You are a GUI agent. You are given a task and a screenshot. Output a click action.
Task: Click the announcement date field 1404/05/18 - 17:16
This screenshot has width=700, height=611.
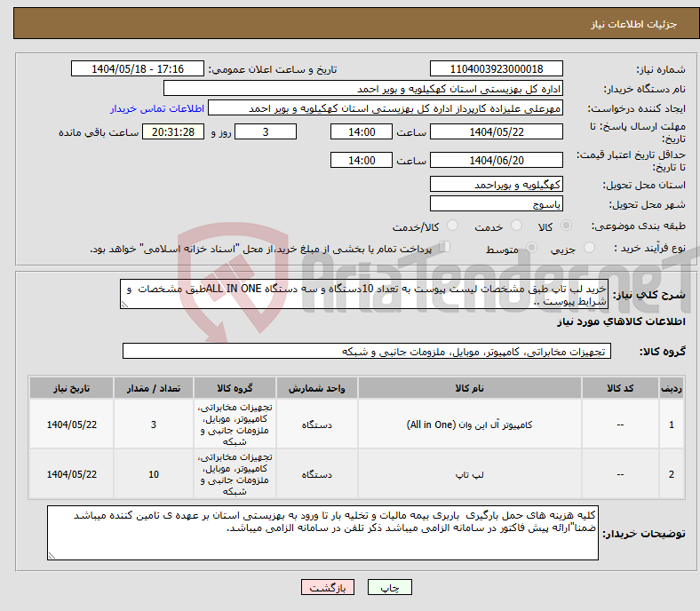[138, 68]
